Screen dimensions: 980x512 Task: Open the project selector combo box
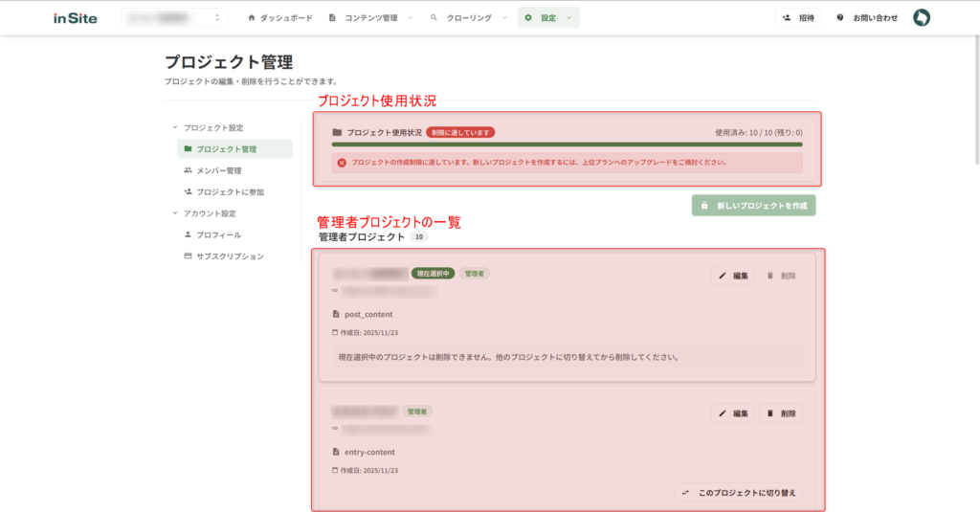[x=174, y=18]
